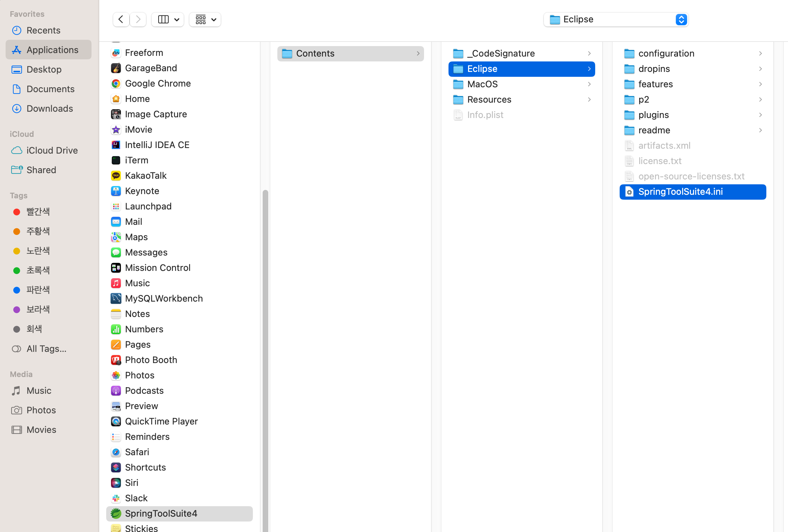Click the Slack app icon
This screenshot has width=788, height=532.
[x=116, y=498]
